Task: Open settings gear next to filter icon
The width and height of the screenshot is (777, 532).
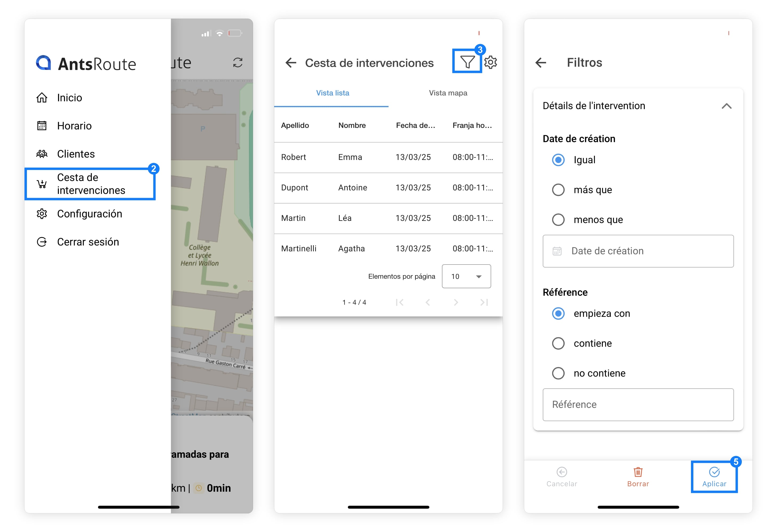Action: (490, 62)
